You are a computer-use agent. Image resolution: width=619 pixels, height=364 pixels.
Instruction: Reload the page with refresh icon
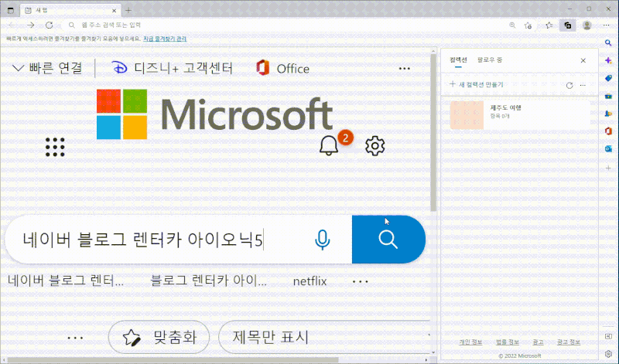point(49,26)
